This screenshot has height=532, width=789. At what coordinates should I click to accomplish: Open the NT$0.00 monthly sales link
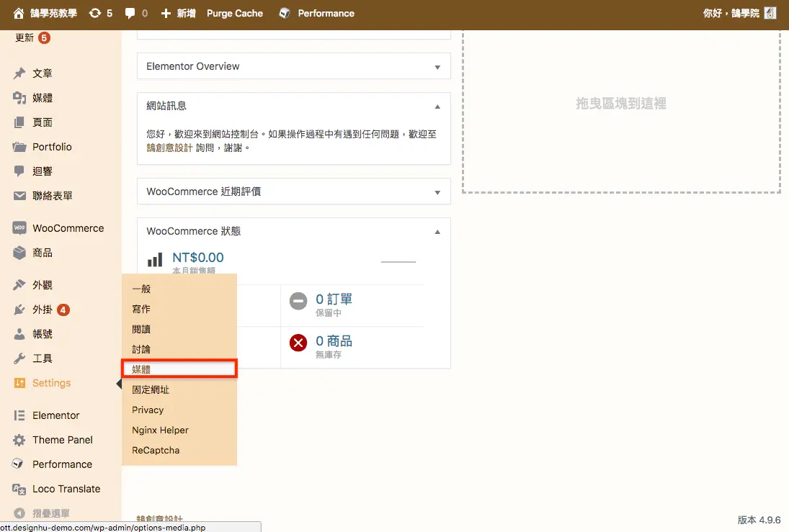(x=197, y=258)
